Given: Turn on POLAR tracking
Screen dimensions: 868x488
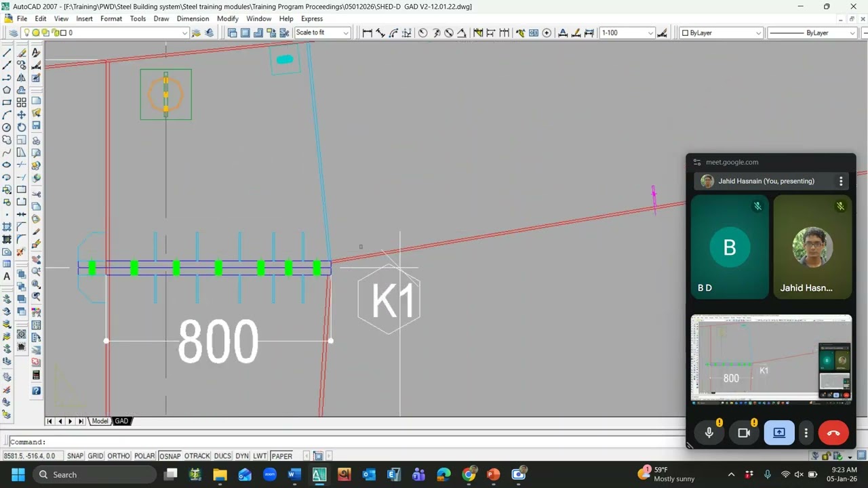Looking at the screenshot, I should [144, 456].
